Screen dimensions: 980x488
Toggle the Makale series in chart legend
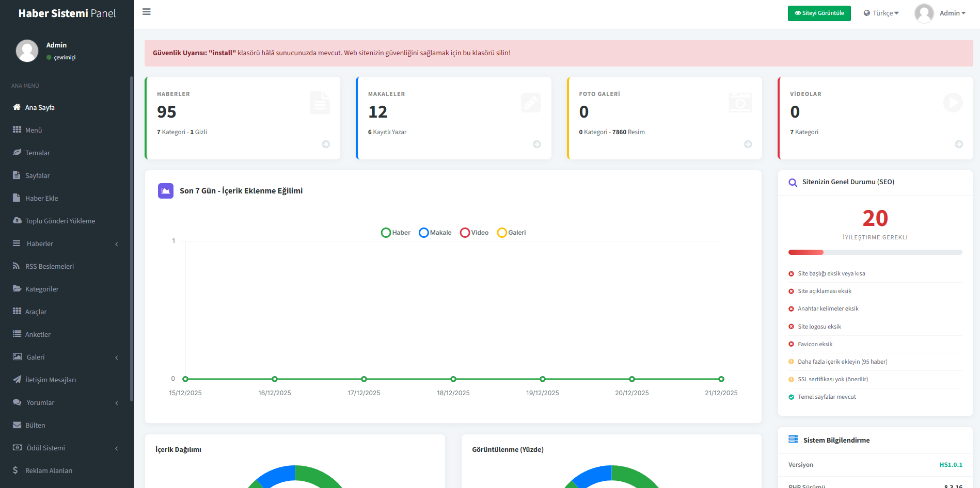435,233
